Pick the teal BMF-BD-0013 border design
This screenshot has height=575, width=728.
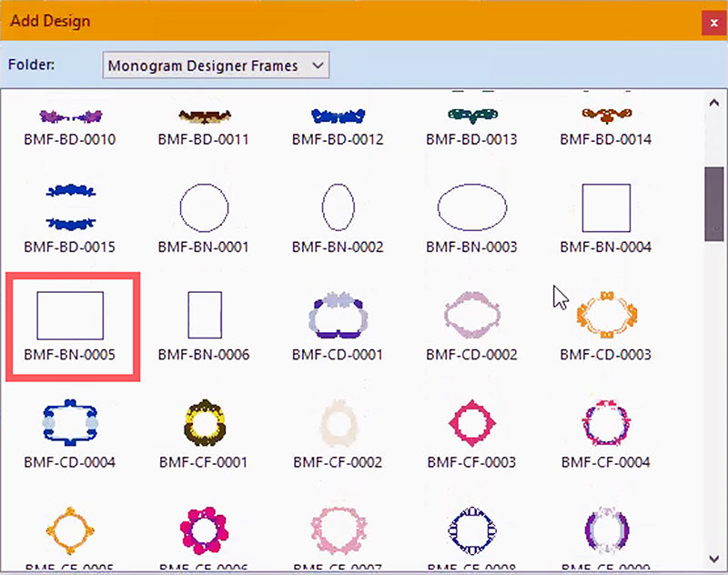coord(471,116)
